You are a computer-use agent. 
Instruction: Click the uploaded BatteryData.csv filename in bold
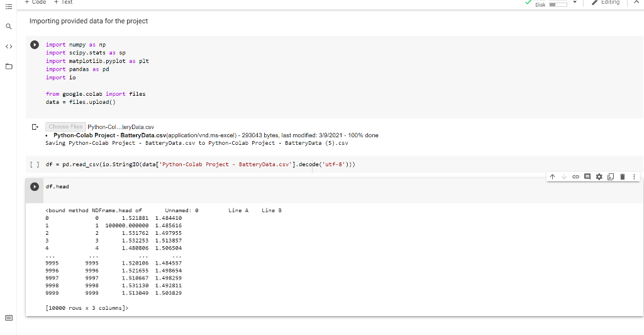pos(109,135)
